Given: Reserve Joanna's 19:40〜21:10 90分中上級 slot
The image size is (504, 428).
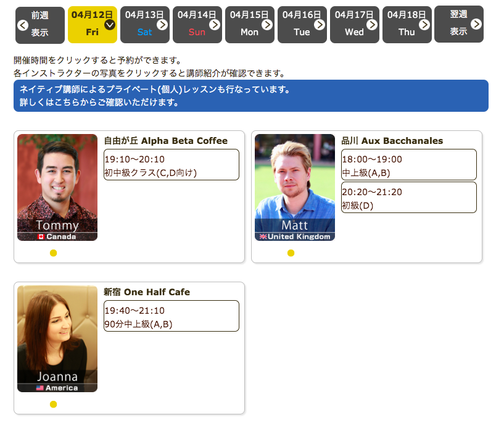Looking at the screenshot, I should coord(171,316).
